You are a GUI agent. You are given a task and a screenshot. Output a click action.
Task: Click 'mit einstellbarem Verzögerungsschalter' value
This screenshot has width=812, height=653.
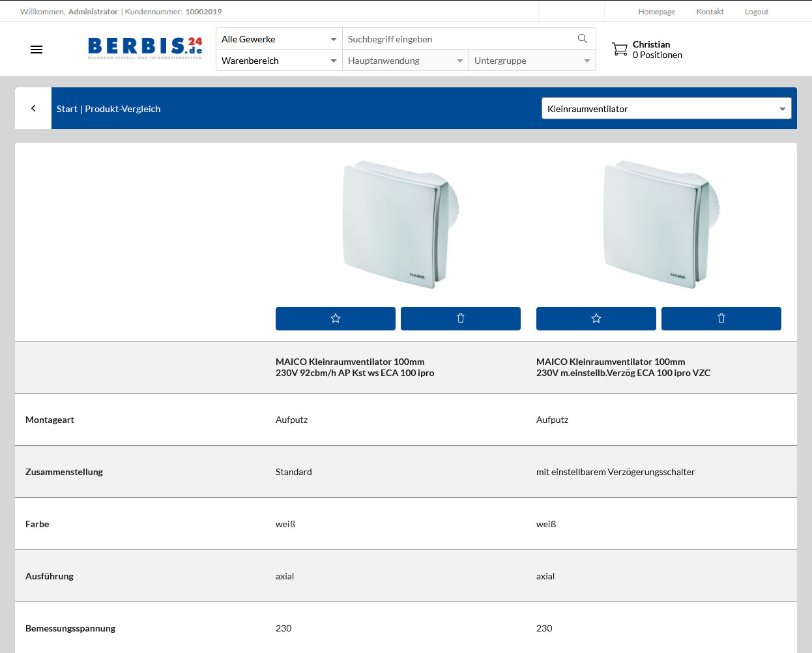pyautogui.click(x=616, y=472)
